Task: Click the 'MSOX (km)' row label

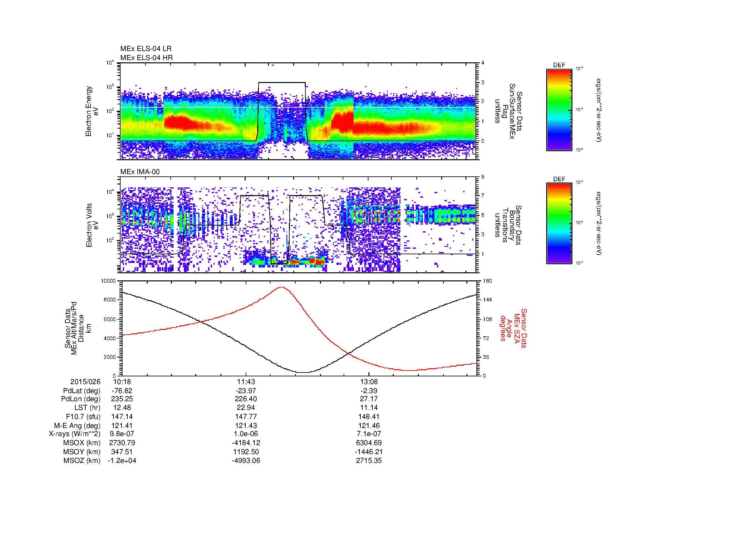Action: pyautogui.click(x=82, y=443)
